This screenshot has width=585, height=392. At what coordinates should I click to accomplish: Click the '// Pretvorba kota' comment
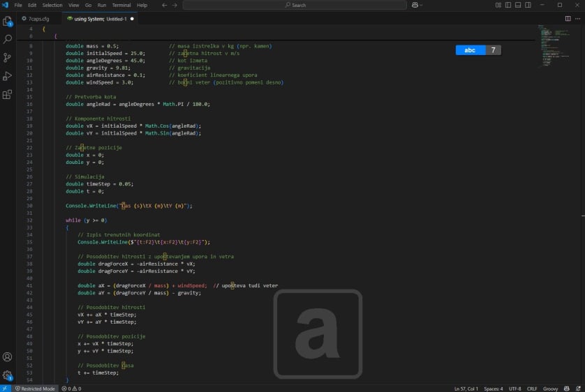91,96
